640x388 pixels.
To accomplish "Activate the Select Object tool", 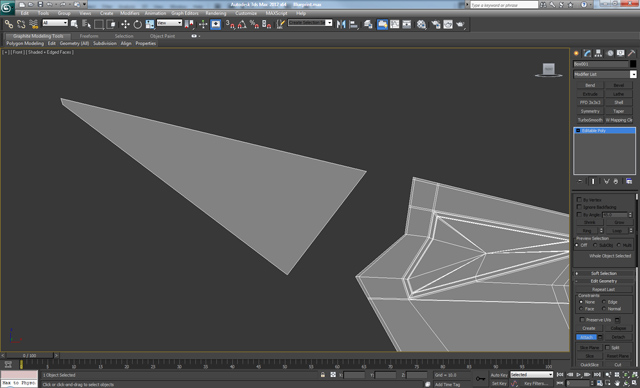I will 74,24.
